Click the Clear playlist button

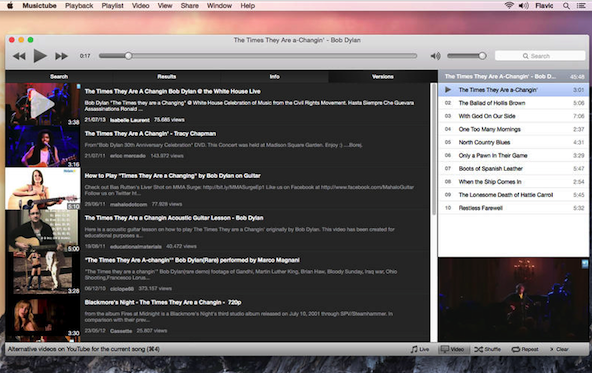click(559, 349)
